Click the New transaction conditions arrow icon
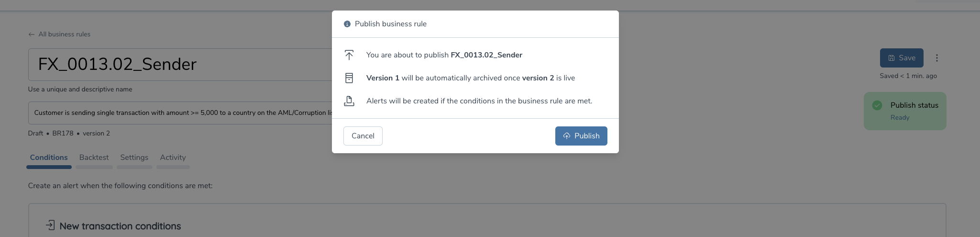The width and height of the screenshot is (980, 237). tap(50, 225)
